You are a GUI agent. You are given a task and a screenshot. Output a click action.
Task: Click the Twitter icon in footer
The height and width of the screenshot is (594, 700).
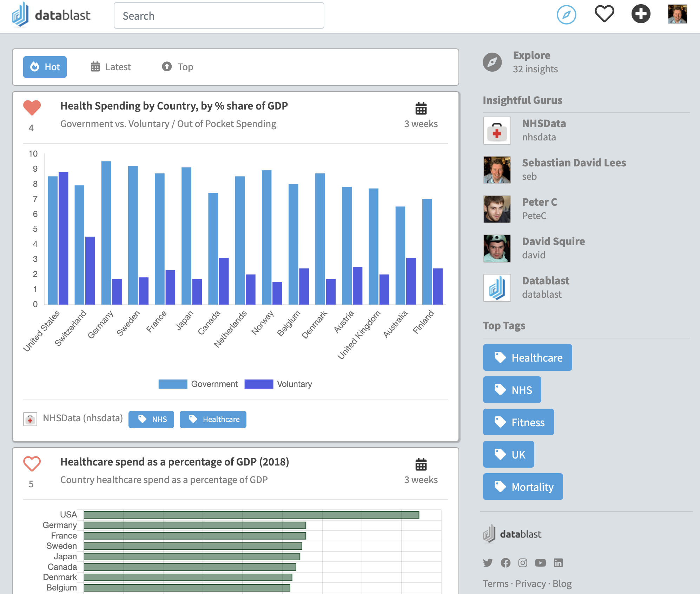pos(488,563)
